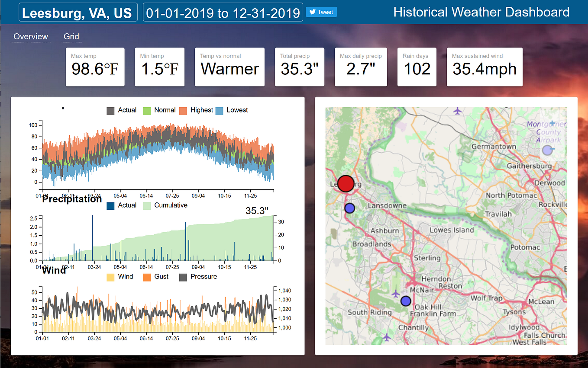The height and width of the screenshot is (368, 588).
Task: Switch to the Grid tab
Action: coord(71,36)
